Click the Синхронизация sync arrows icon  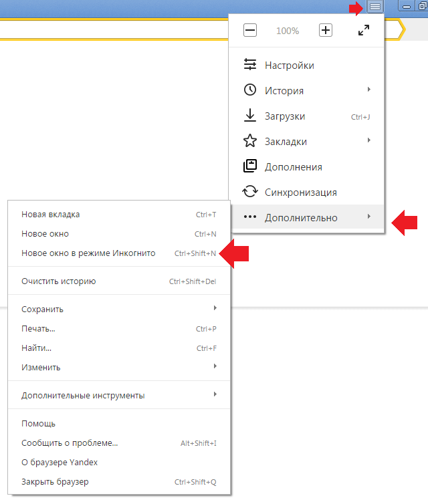click(x=250, y=192)
